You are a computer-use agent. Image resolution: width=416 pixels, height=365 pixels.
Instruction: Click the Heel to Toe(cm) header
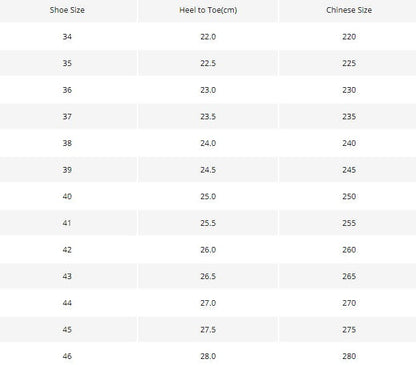[208, 10]
